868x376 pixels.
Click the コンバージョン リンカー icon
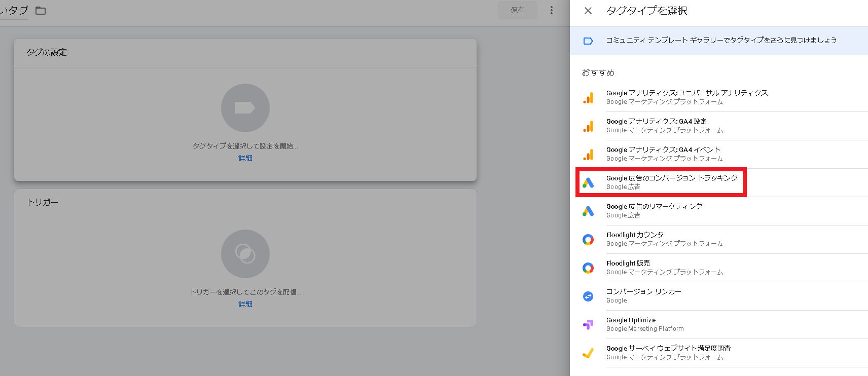(x=588, y=296)
